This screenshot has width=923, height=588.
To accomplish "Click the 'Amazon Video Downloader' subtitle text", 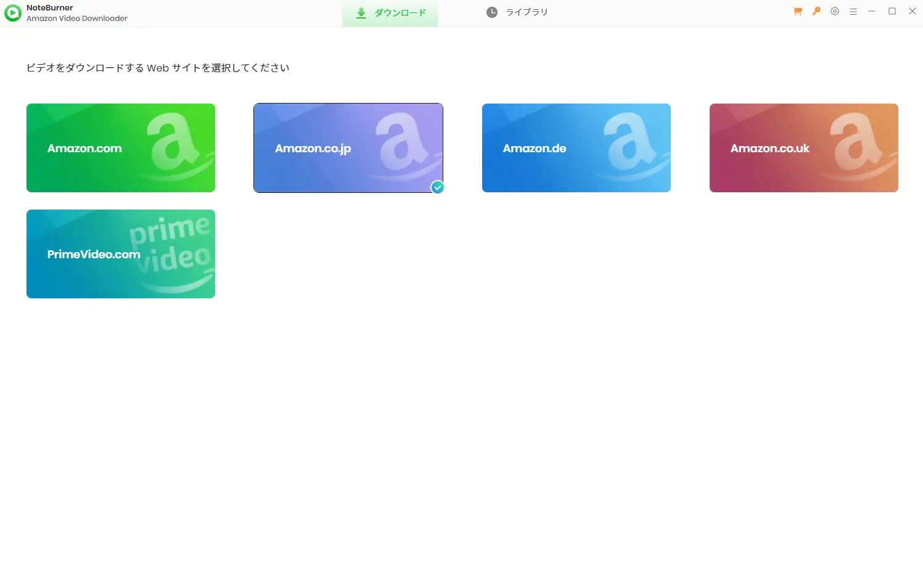I will pyautogui.click(x=77, y=18).
